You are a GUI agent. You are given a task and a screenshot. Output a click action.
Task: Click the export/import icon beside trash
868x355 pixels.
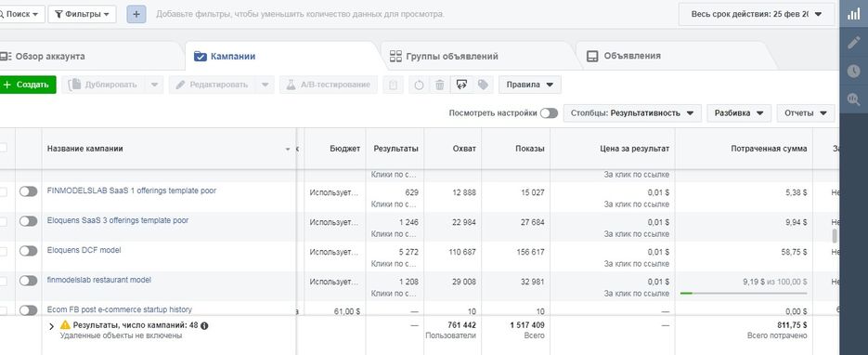coord(461,85)
